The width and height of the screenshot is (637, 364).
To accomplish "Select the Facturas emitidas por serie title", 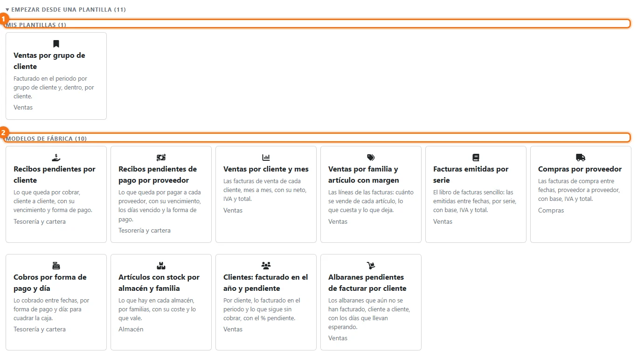I will [x=471, y=175].
